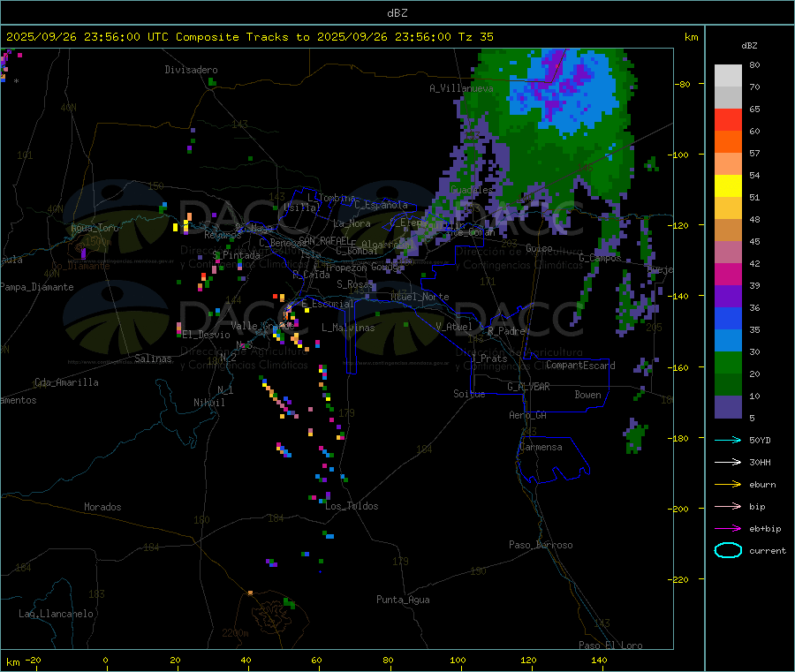Viewport: 795px width, 672px height.
Task: Click the magenta eb+bip arrow in legend
Action: (728, 529)
